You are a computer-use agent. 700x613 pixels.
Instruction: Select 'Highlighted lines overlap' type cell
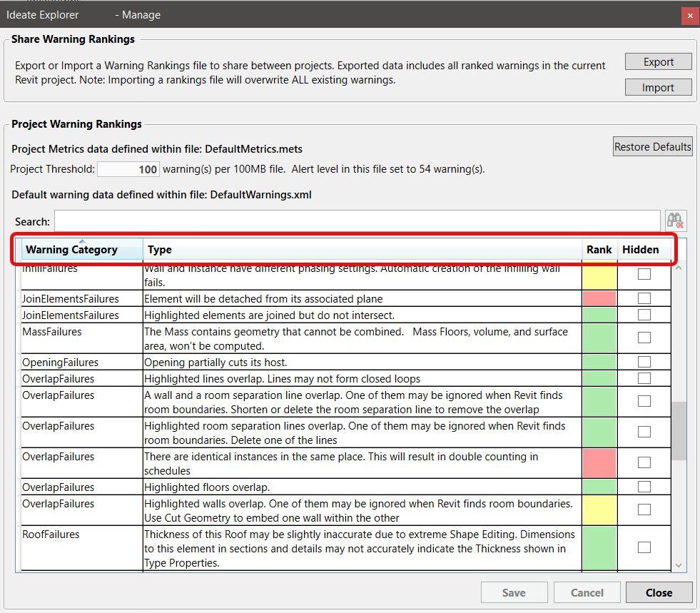pos(362,379)
